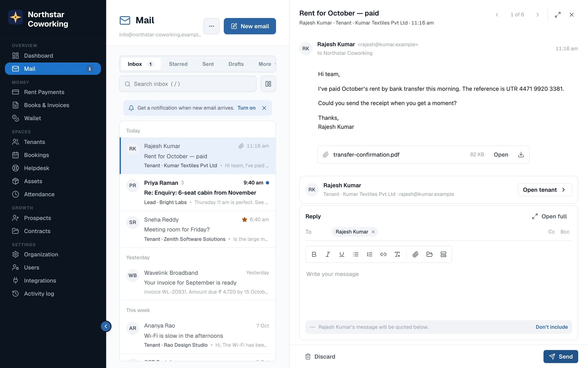The image size is (588, 368).
Task: Go to next email arrow
Action: pos(537,15)
